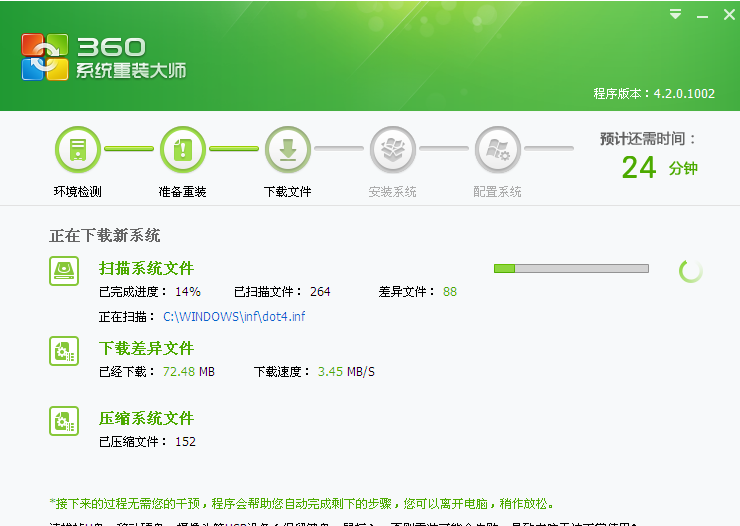Click the download speed 3.45 MB/S
The height and width of the screenshot is (526, 740).
[x=346, y=372]
